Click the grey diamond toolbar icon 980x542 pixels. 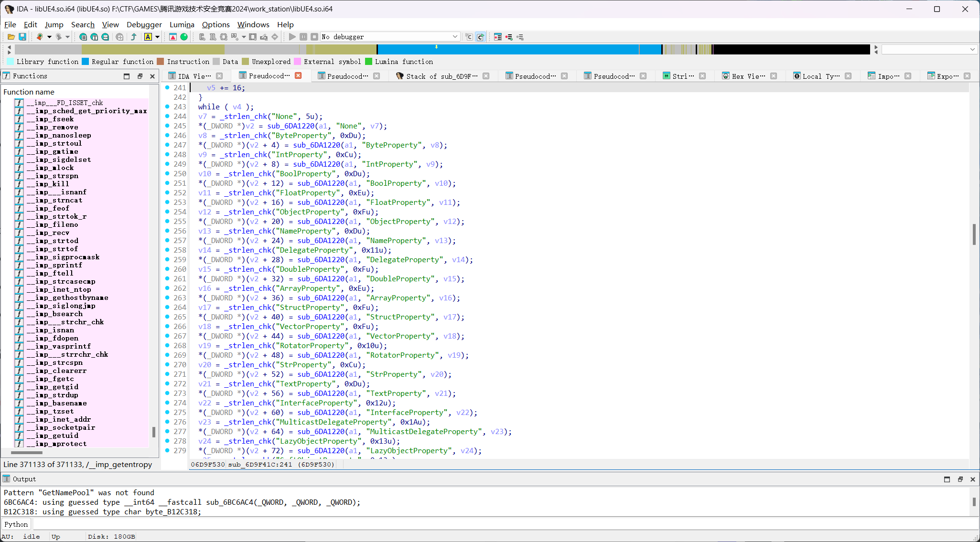point(275,37)
